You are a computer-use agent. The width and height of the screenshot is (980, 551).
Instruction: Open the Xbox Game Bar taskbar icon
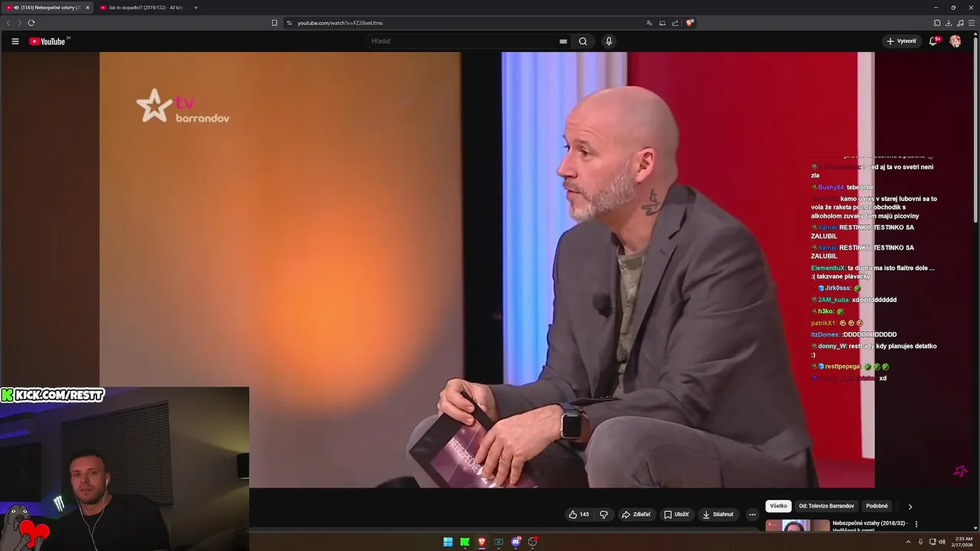[x=498, y=542]
